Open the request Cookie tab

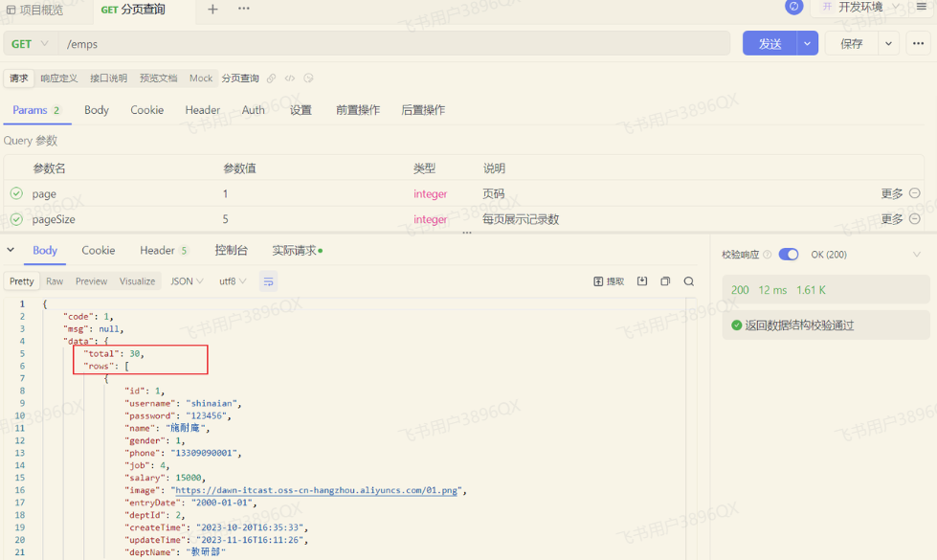(x=147, y=110)
